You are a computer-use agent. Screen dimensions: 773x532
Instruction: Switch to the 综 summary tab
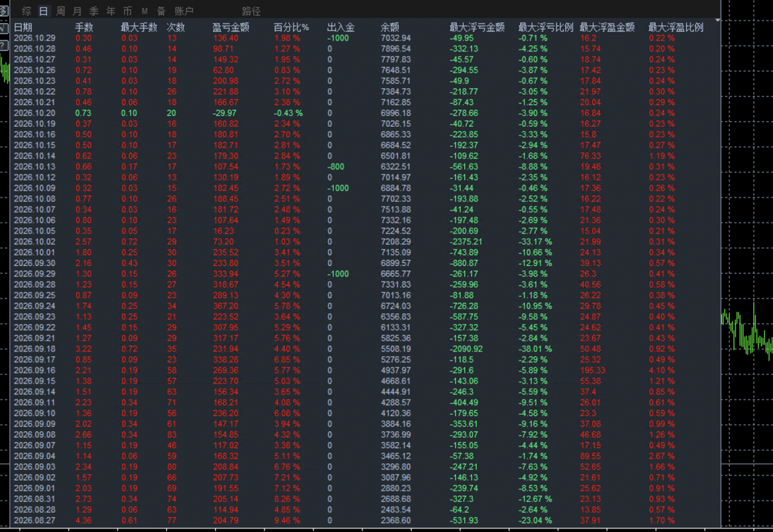point(26,11)
